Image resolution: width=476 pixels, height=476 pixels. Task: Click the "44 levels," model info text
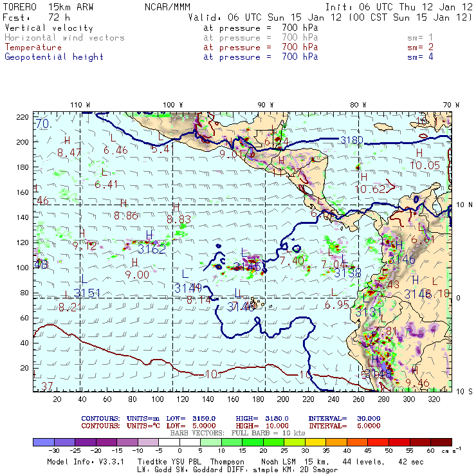363,462
